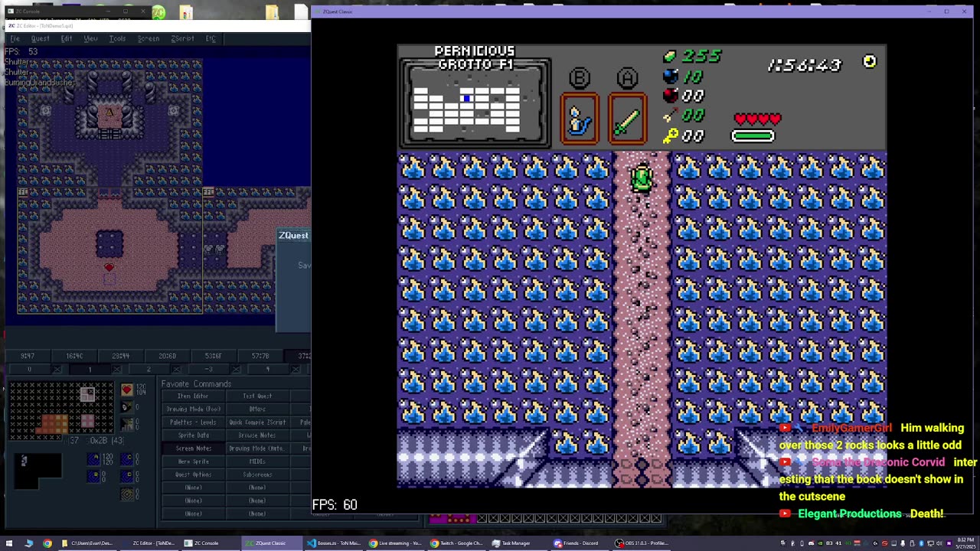Select layer 1 button
The image size is (980, 551).
90,369
